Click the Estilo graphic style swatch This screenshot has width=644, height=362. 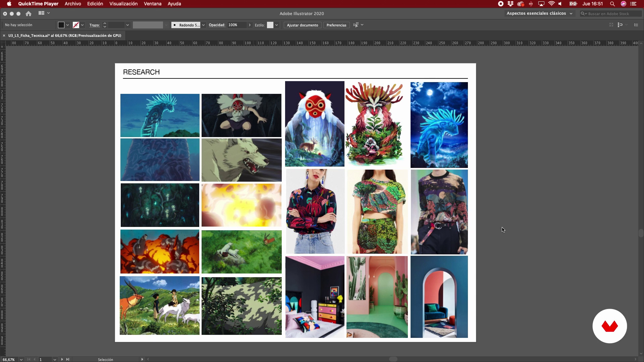[x=270, y=25]
